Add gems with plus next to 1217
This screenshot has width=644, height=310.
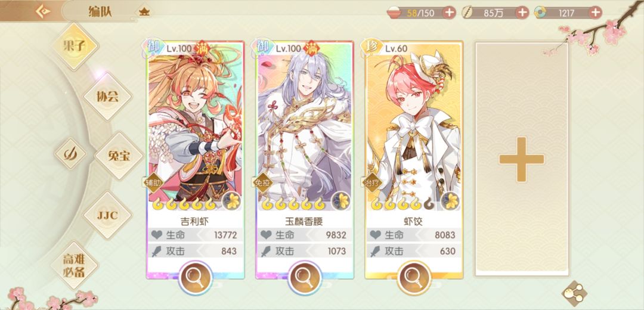[x=595, y=13]
